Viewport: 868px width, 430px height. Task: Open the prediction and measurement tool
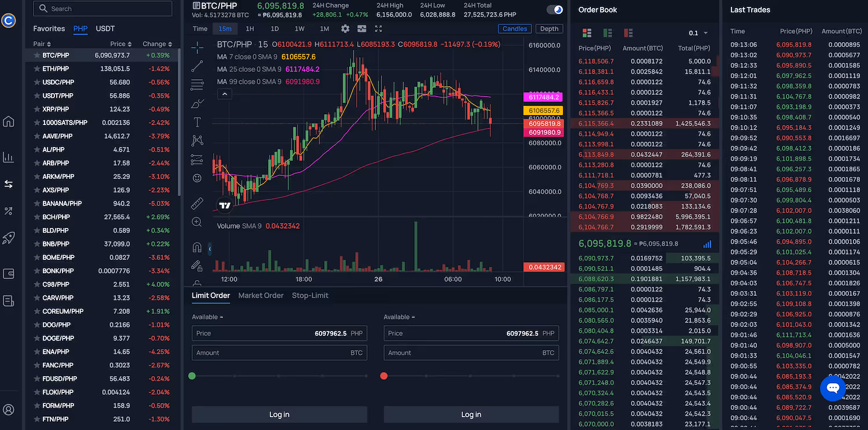tap(197, 160)
